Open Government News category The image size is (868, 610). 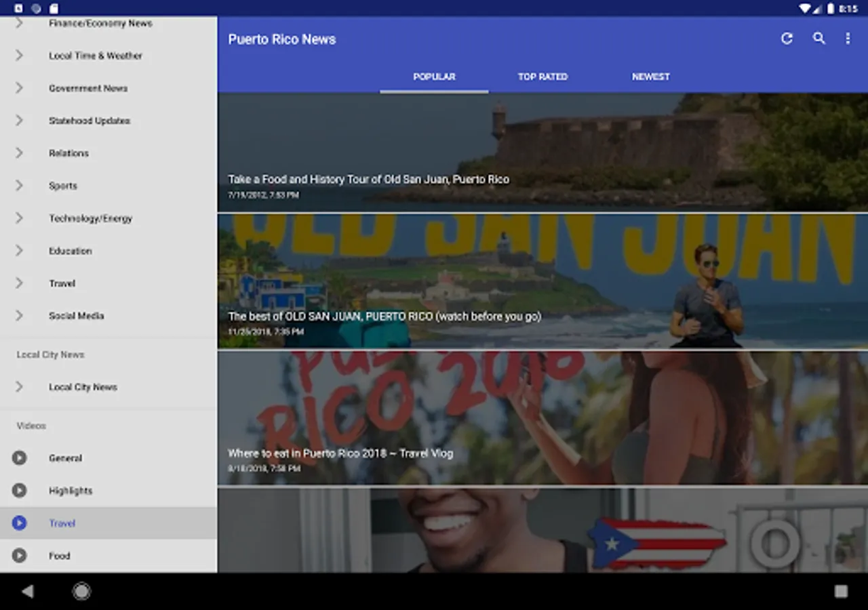108,88
